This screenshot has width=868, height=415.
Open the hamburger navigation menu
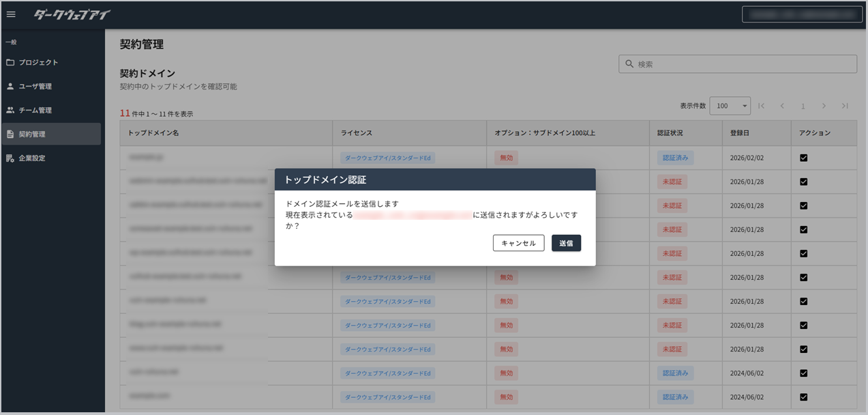pos(11,14)
